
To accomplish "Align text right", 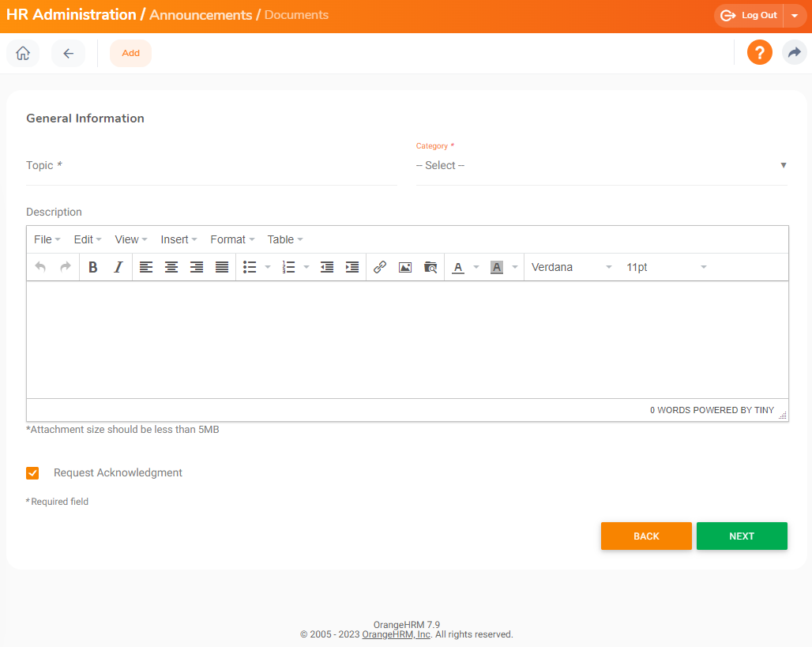I will click(x=197, y=267).
